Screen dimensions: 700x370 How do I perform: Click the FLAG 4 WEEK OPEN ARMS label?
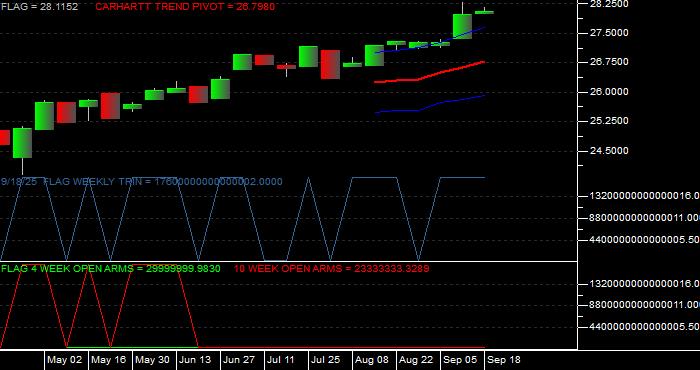click(111, 269)
